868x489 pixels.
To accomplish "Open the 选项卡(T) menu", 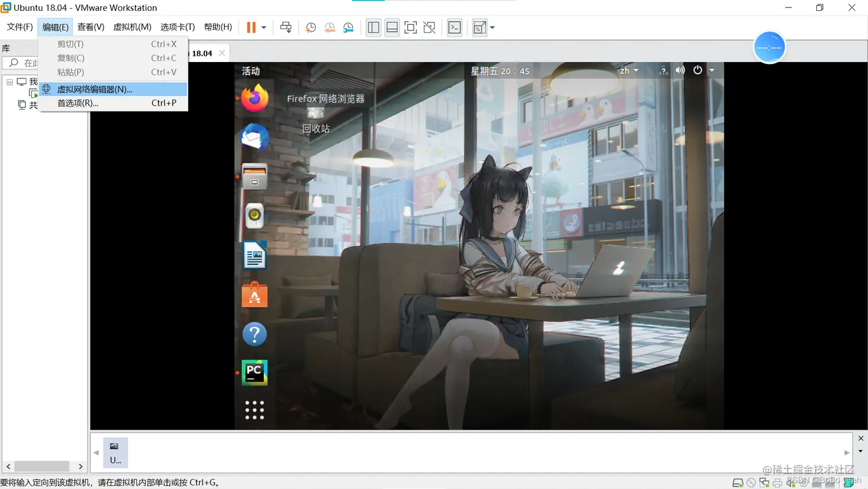I will click(x=177, y=27).
